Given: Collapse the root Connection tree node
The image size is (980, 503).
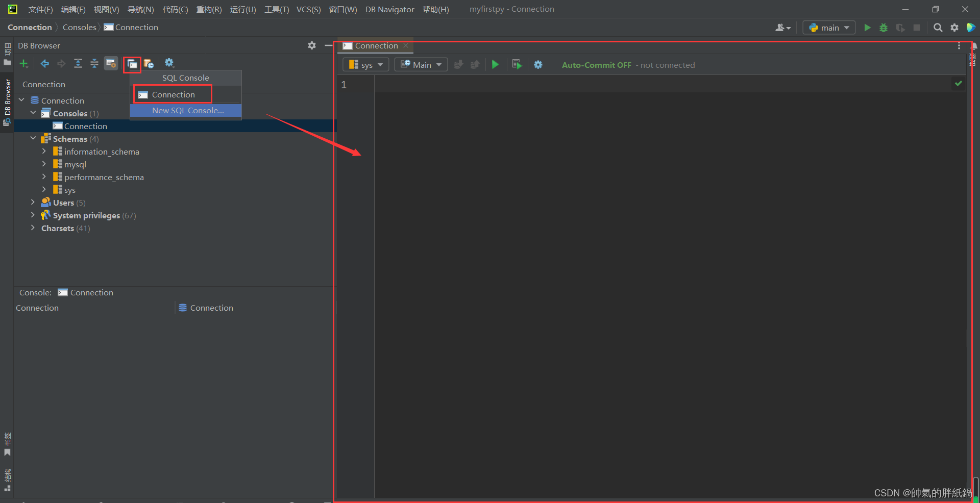Looking at the screenshot, I should (21, 100).
